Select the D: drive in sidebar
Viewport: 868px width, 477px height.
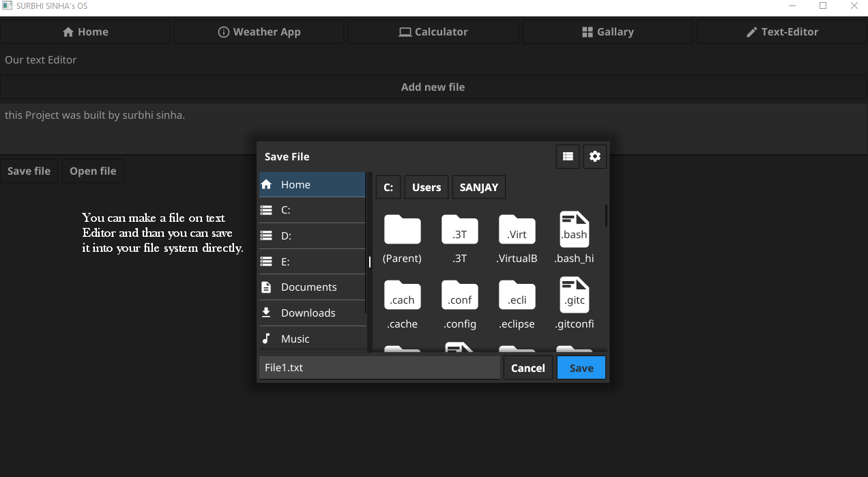[x=313, y=235]
